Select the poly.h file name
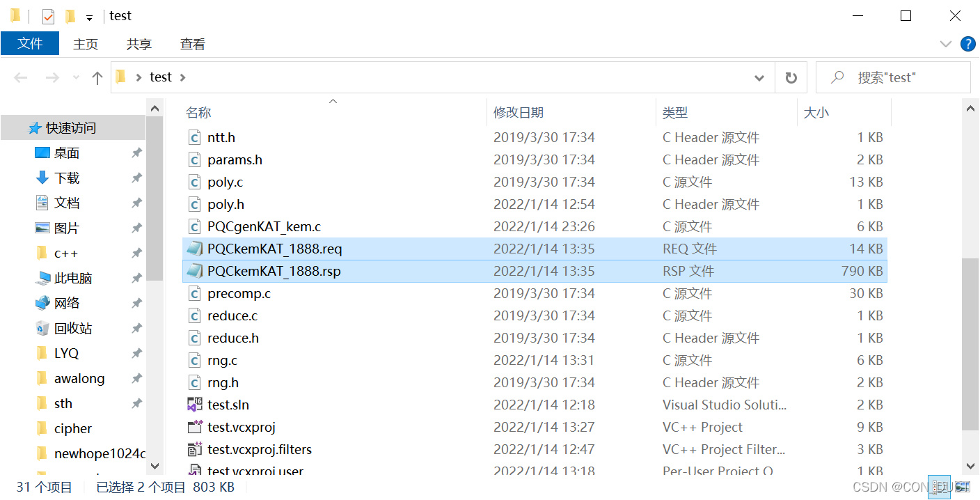Screen dimensions: 980x500 (226, 204)
